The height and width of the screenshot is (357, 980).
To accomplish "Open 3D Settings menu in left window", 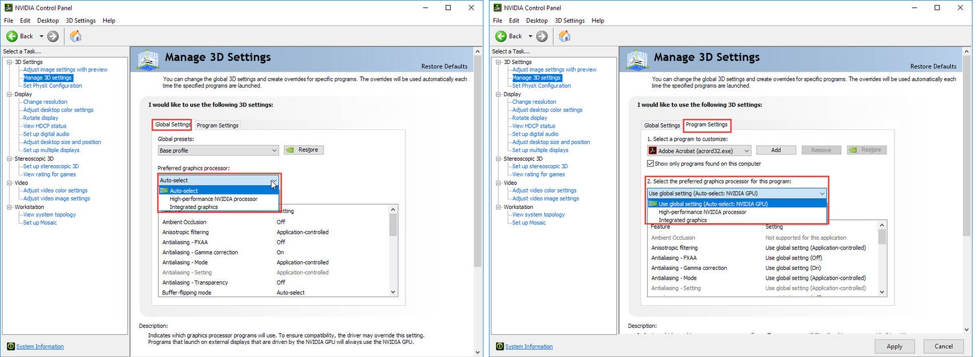I will (x=81, y=20).
